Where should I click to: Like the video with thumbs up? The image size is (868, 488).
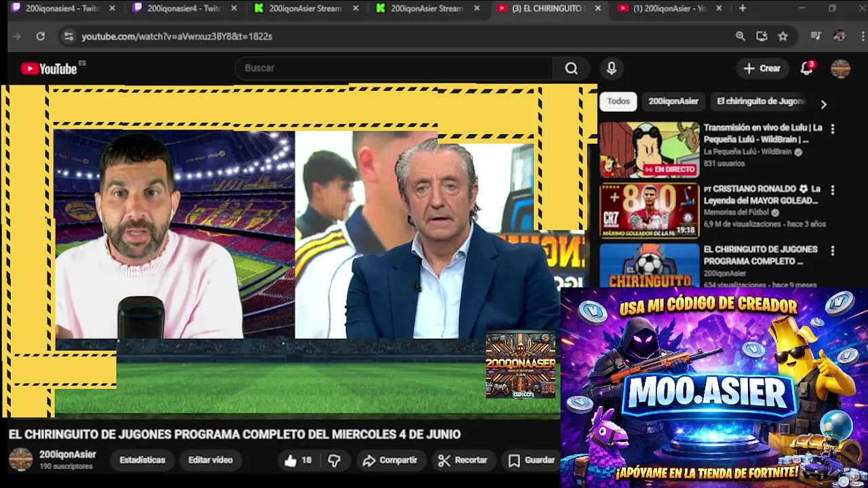pyautogui.click(x=298, y=460)
